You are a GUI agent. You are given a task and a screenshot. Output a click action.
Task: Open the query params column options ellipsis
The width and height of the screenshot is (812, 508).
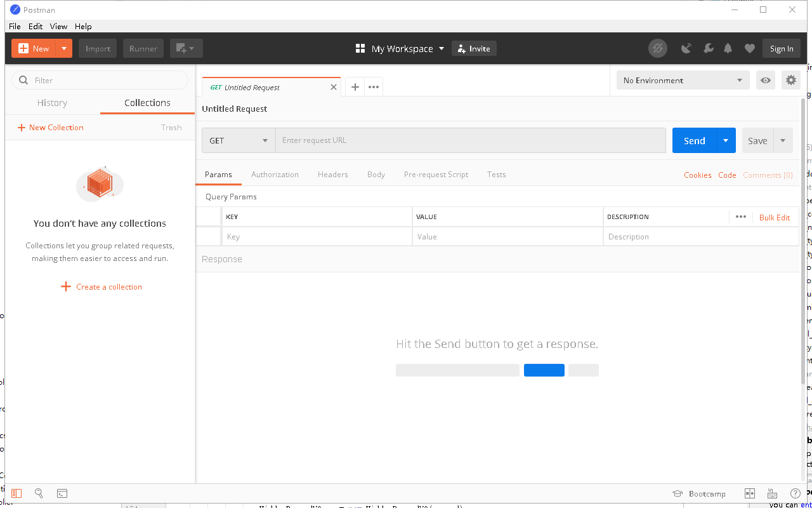(x=741, y=217)
